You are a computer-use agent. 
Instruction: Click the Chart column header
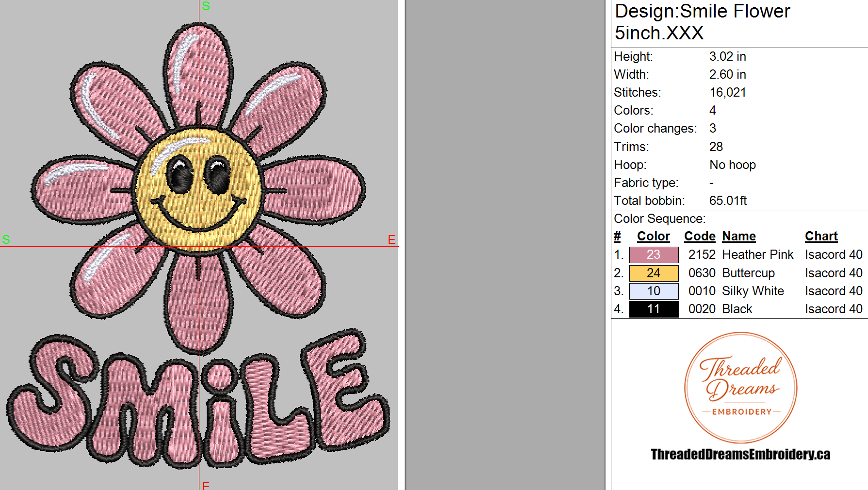[x=821, y=236]
